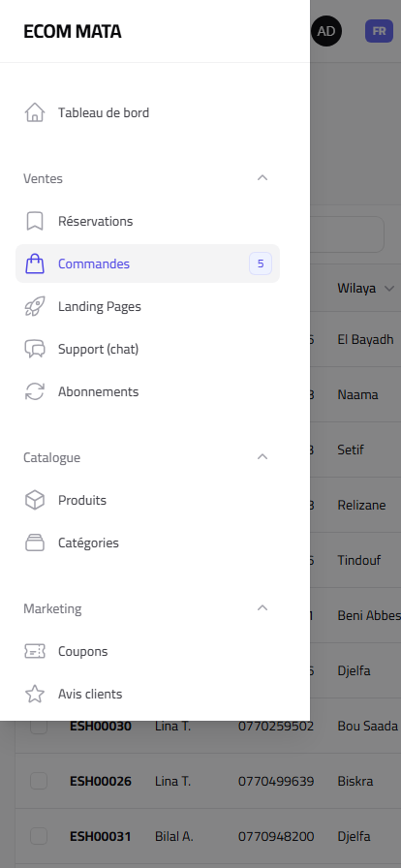
Task: Collapse the Marketing section chevron
Action: pos(262,607)
